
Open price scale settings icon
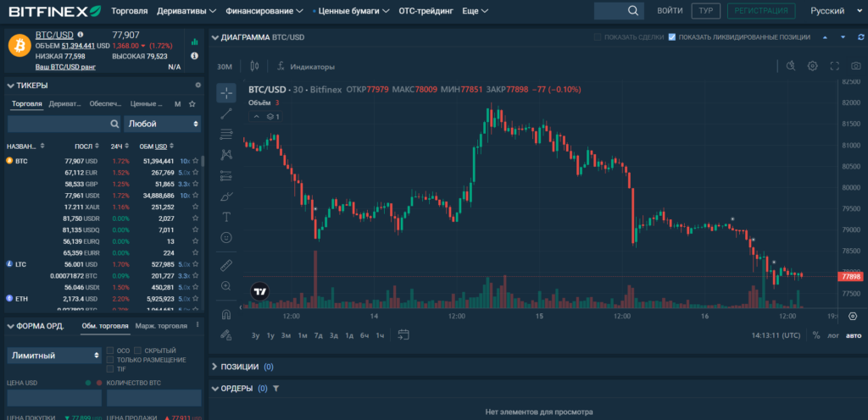click(853, 317)
